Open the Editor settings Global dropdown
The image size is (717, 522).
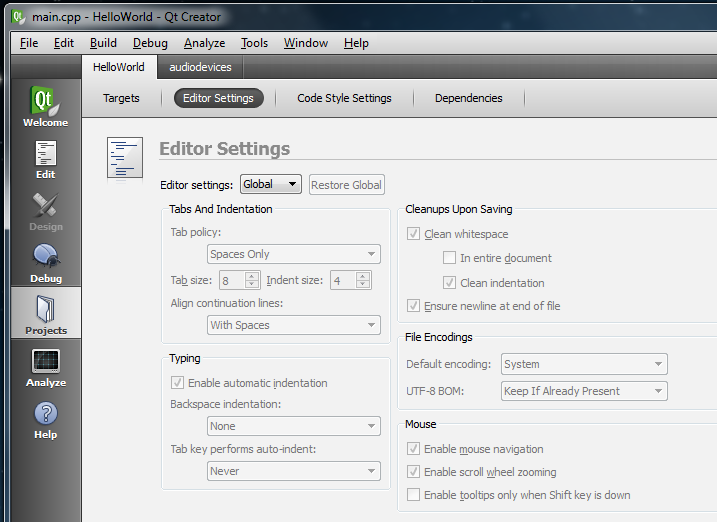point(271,184)
